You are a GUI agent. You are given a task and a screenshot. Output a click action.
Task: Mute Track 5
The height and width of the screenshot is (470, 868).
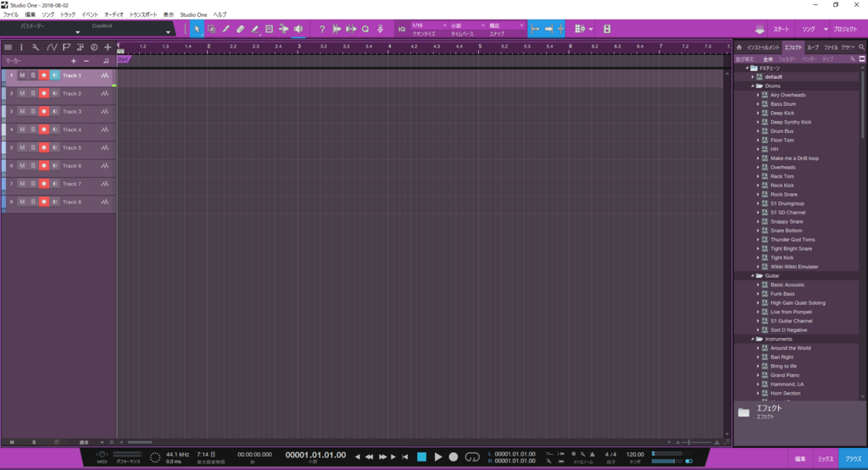22,147
